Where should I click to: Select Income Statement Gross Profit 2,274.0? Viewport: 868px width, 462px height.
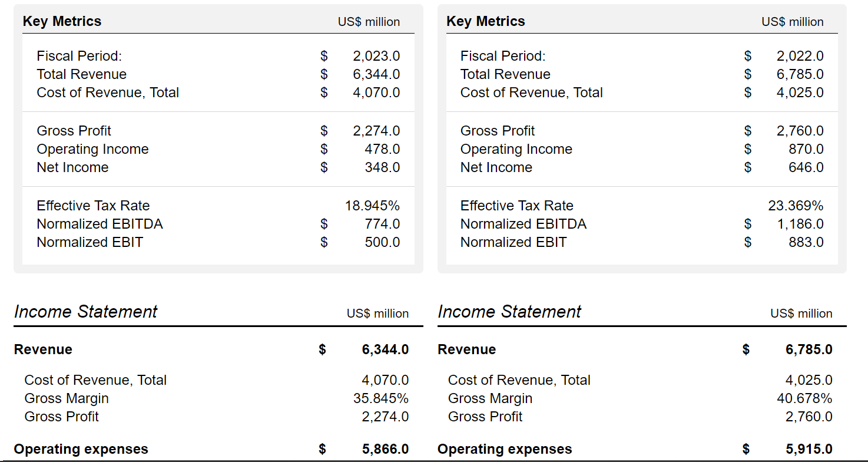[385, 417]
